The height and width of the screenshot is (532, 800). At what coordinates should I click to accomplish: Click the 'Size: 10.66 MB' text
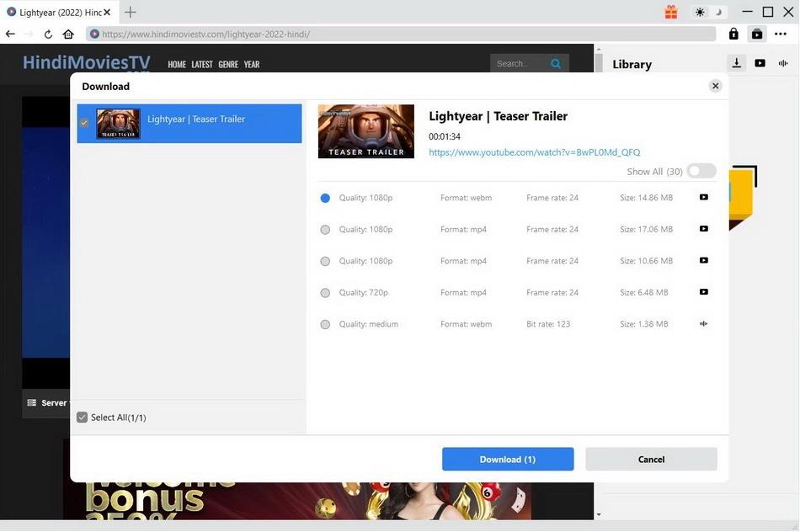[x=646, y=261]
